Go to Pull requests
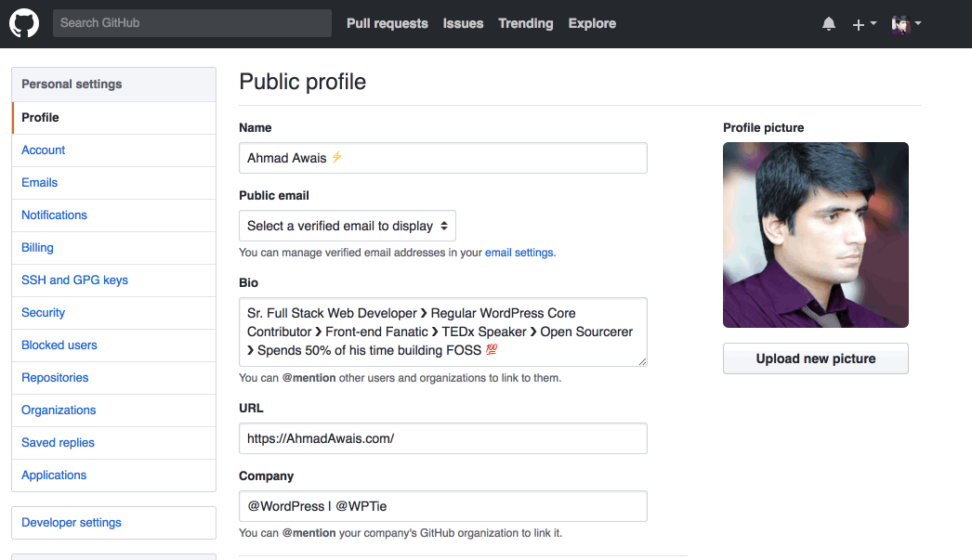Screen dimensions: 972x560 387,23
